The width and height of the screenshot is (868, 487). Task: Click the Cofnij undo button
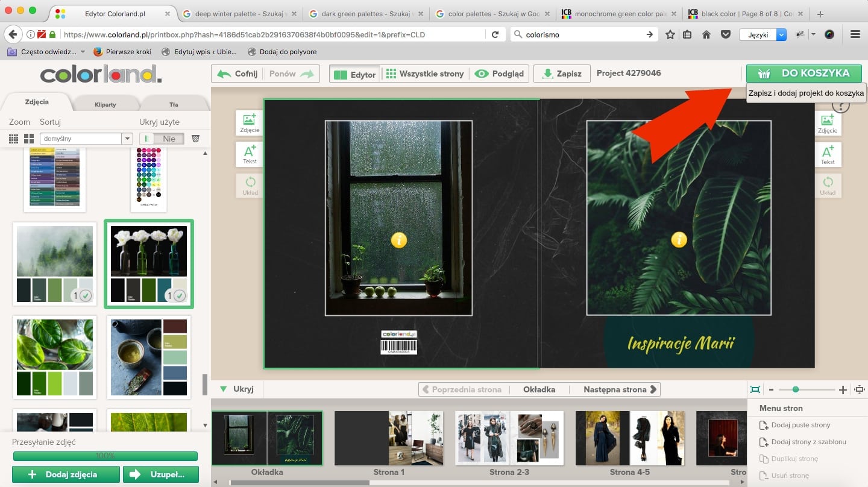237,74
